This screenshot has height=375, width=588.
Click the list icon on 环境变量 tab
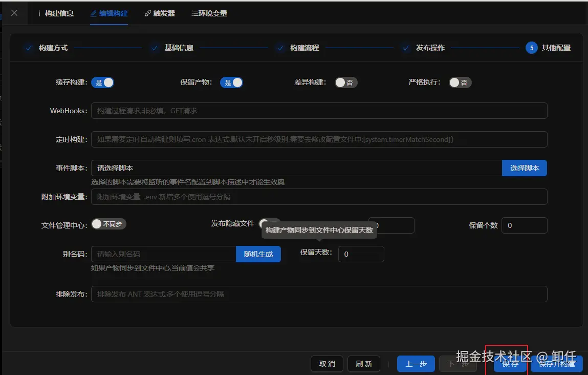point(194,13)
